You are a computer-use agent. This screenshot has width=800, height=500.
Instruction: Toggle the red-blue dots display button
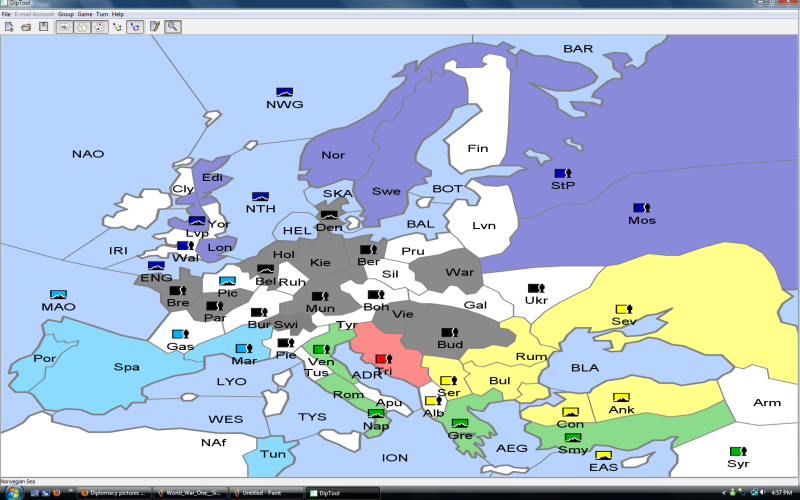99,26
